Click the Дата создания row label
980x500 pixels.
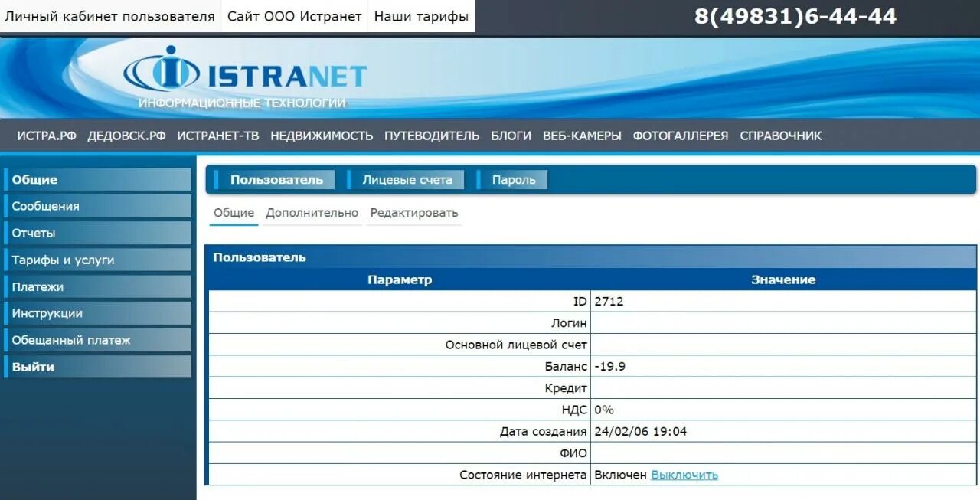544,432
